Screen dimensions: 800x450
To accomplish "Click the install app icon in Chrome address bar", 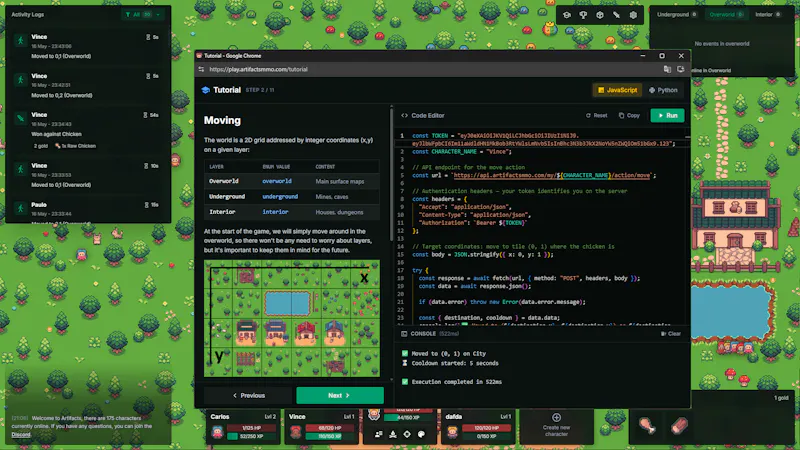I will 681,69.
